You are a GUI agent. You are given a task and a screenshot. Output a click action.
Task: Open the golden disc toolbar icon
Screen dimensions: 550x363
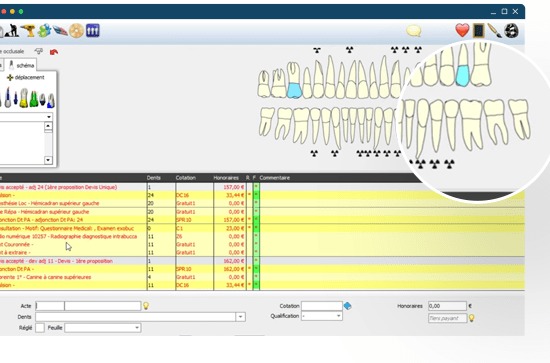[76, 31]
